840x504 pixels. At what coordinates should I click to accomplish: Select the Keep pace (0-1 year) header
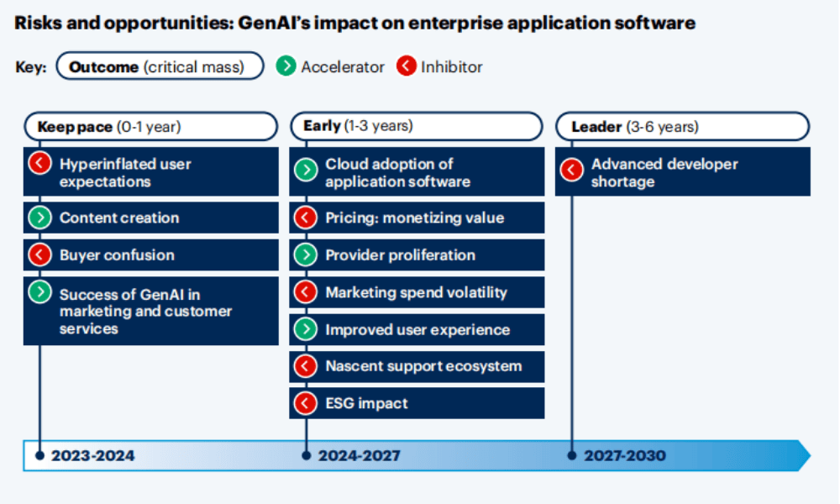[x=150, y=127]
